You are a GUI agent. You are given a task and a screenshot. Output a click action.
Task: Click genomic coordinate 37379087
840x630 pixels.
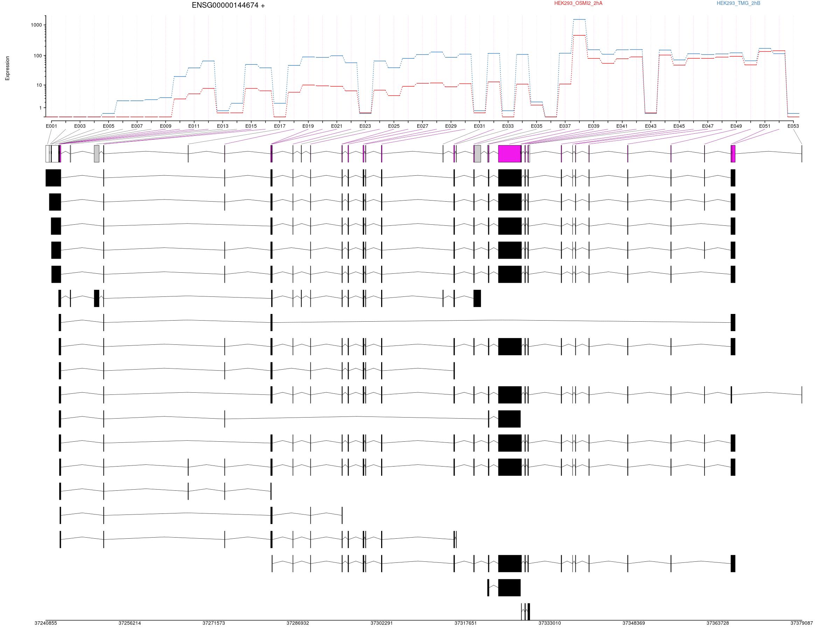click(x=801, y=623)
